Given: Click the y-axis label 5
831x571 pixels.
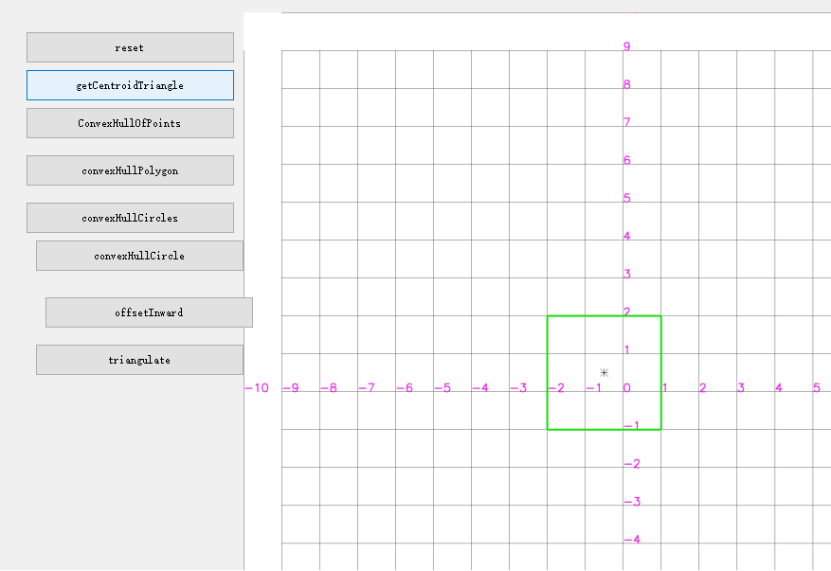Looking at the screenshot, I should [627, 198].
